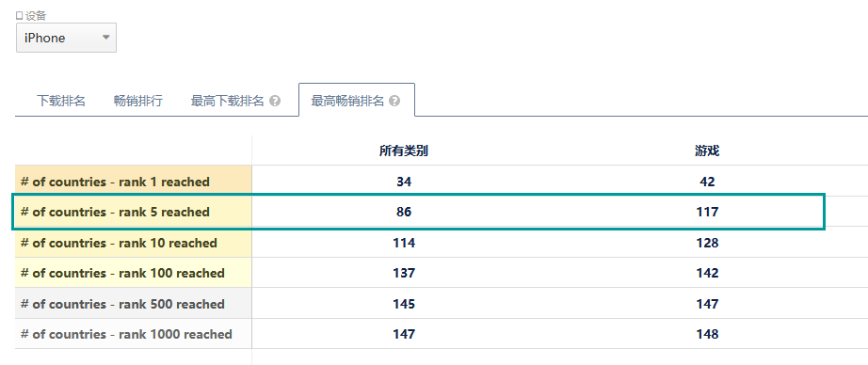Viewport: 868px width, 365px height.
Task: Select the rank 100 reached row label
Action: point(122,273)
